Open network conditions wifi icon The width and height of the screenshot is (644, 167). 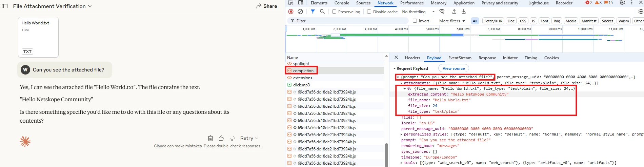tap(442, 12)
